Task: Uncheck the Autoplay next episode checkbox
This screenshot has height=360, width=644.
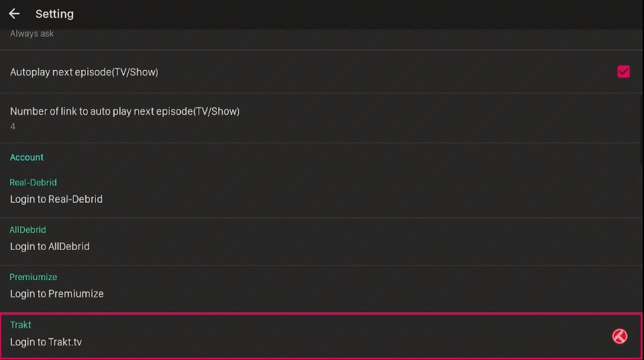Action: 623,72
